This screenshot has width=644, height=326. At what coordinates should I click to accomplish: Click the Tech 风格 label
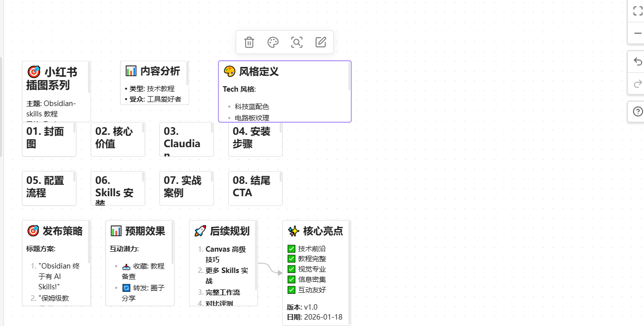coord(239,89)
